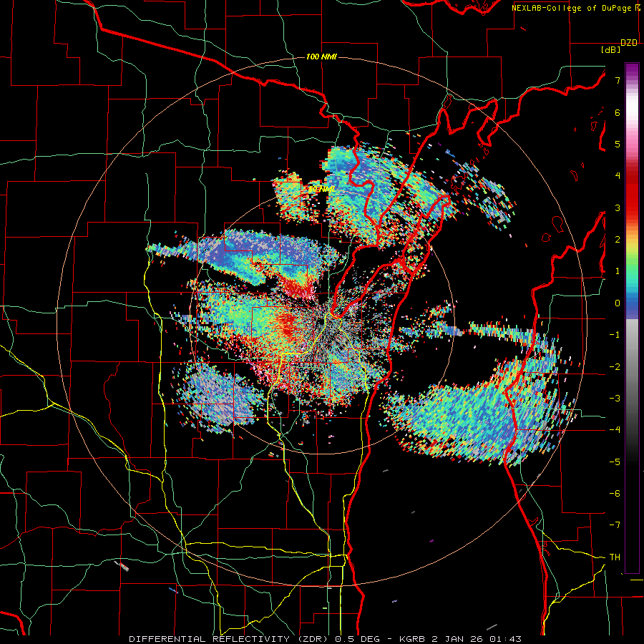Click the -7 value on color scale
644x644 pixels.
point(615,525)
